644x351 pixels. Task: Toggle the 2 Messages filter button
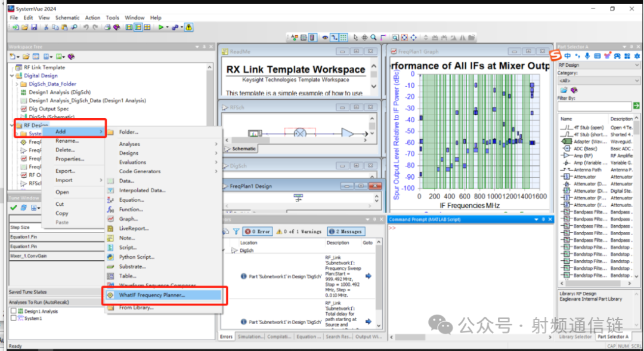(345, 232)
